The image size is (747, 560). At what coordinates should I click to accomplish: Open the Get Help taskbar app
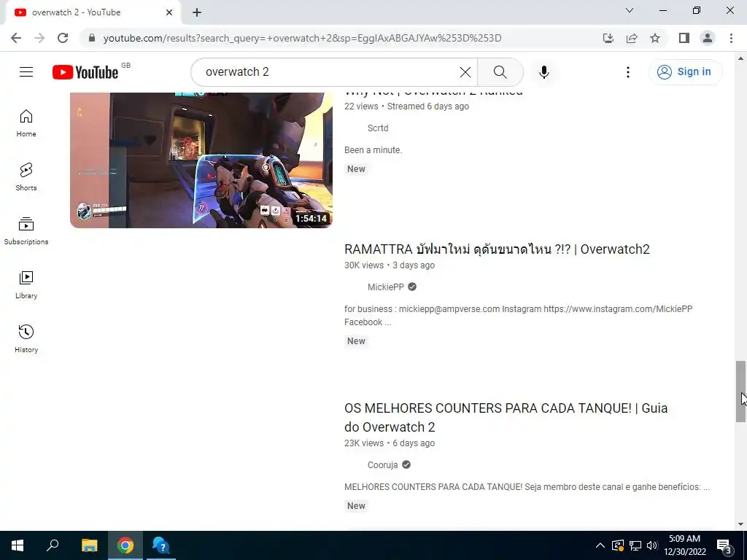click(x=161, y=545)
